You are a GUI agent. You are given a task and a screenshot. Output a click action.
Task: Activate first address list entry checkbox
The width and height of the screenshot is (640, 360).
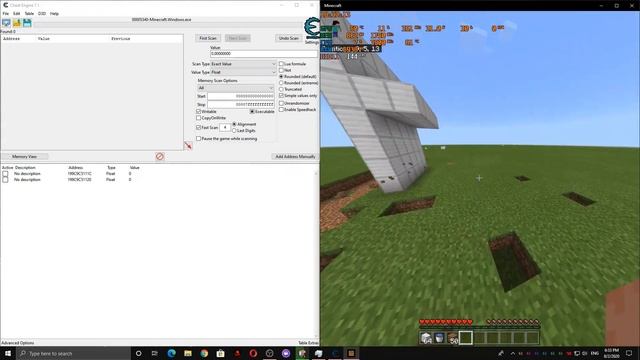pyautogui.click(x=5, y=173)
